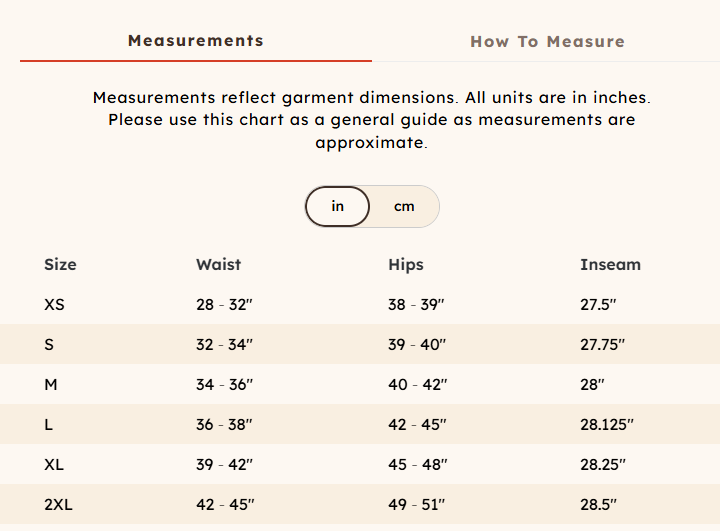Click the 40 - 42″ hips value
This screenshot has width=720, height=531.
click(417, 385)
